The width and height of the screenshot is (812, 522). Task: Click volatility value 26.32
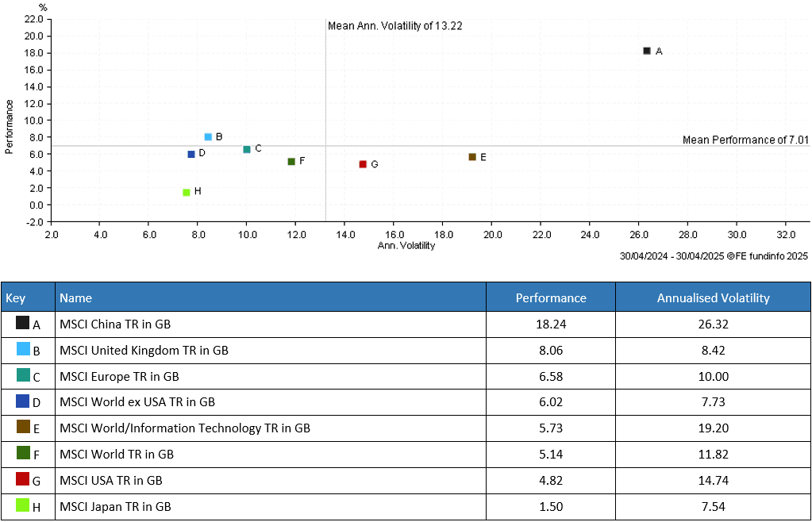pyautogui.click(x=714, y=324)
